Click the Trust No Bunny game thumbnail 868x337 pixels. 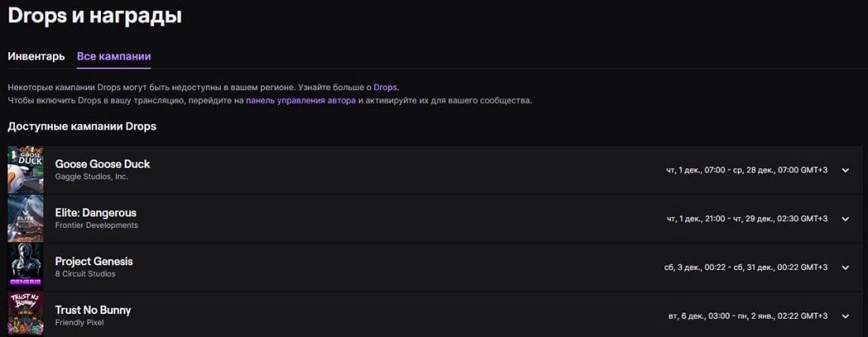(25, 314)
